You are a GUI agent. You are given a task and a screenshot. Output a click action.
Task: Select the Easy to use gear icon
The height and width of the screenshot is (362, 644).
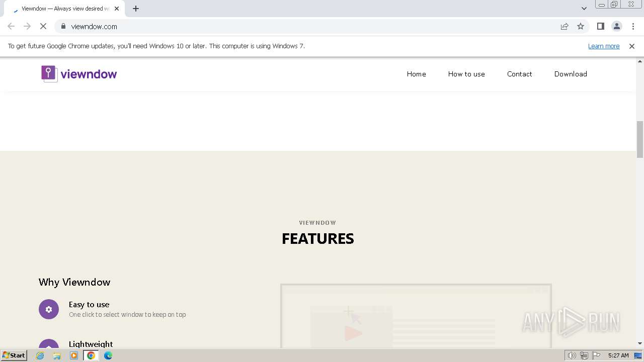49,309
